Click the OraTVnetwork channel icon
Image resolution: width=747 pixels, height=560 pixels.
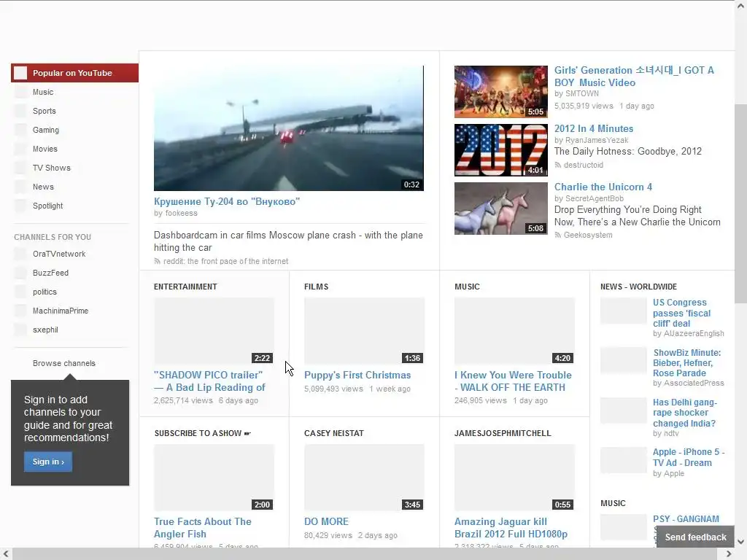[x=20, y=254]
